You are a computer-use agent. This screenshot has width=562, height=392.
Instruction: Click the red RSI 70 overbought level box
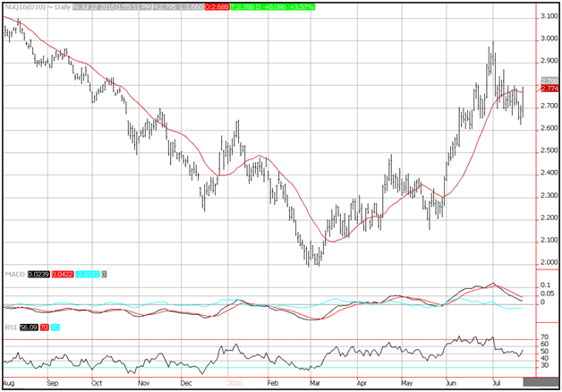click(x=43, y=328)
